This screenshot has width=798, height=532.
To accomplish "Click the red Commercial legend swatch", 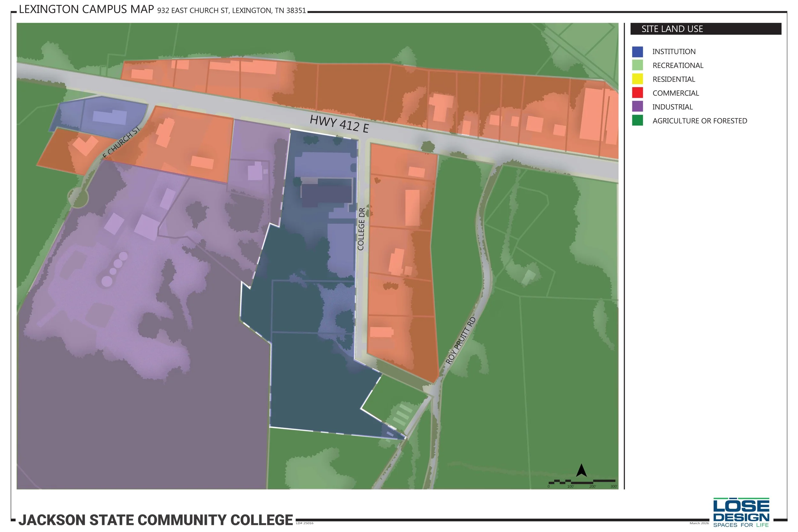I will 637,93.
